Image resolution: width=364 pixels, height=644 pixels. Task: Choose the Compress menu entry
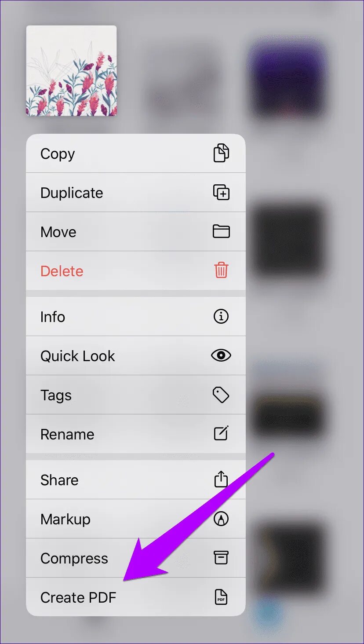pyautogui.click(x=136, y=558)
